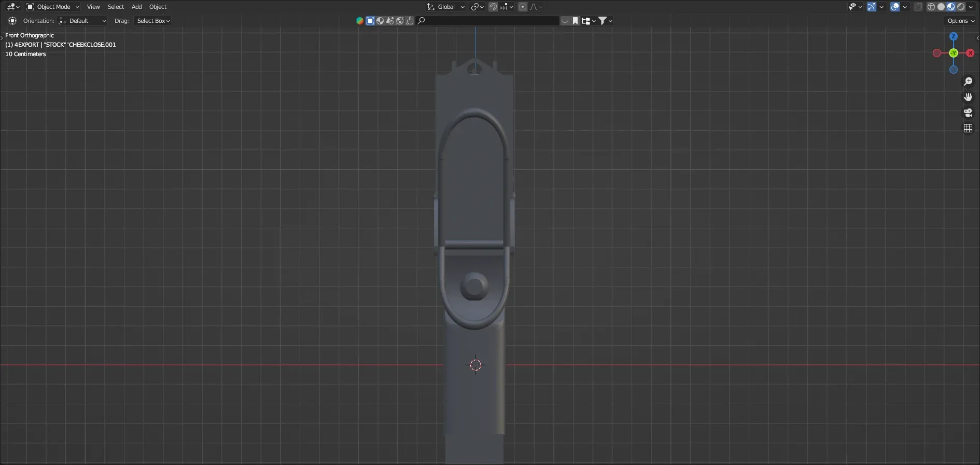Switch to solid shading
The image size is (980, 465).
[x=941, y=7]
